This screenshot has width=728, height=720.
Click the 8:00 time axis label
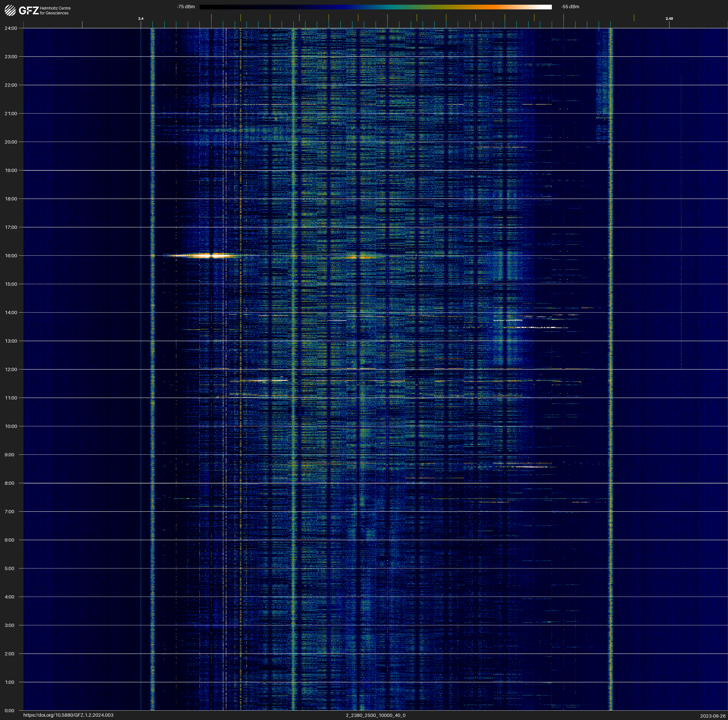(9, 483)
